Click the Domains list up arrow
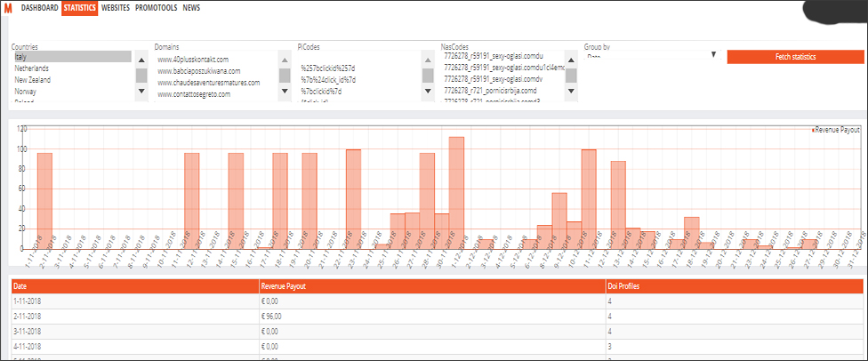Image resolution: width=868 pixels, height=361 pixels. click(x=285, y=60)
